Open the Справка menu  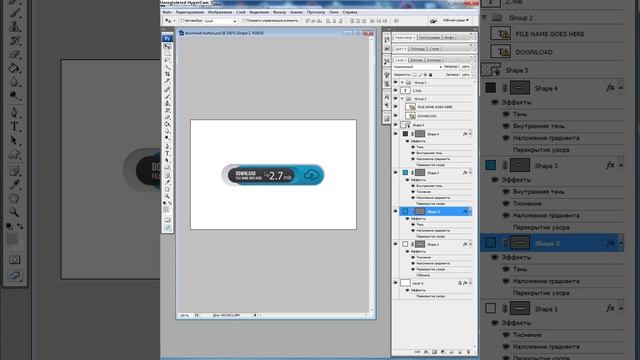pos(350,12)
